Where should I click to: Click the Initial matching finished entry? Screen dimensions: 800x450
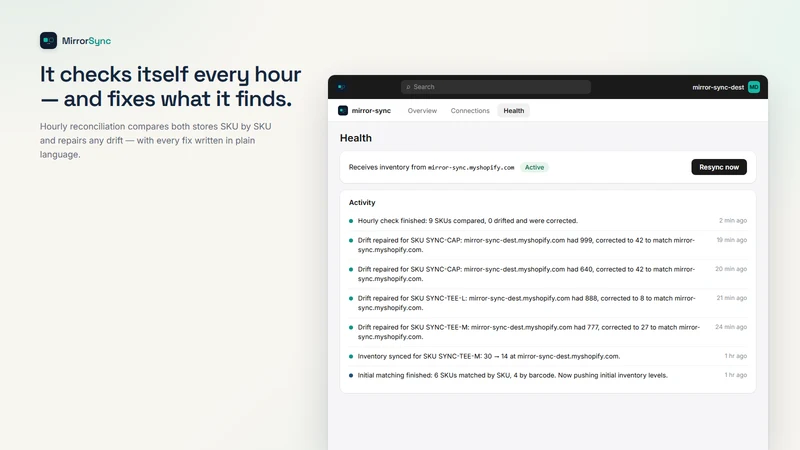point(547,375)
